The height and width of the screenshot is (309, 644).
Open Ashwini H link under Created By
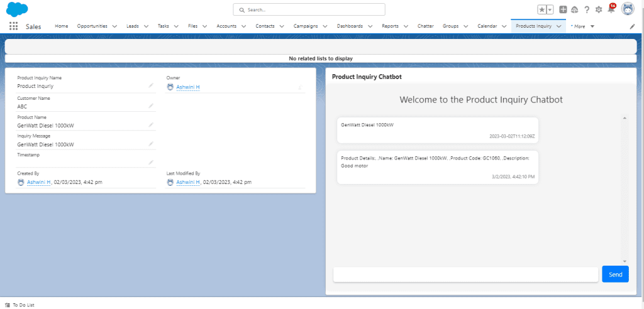pyautogui.click(x=39, y=182)
